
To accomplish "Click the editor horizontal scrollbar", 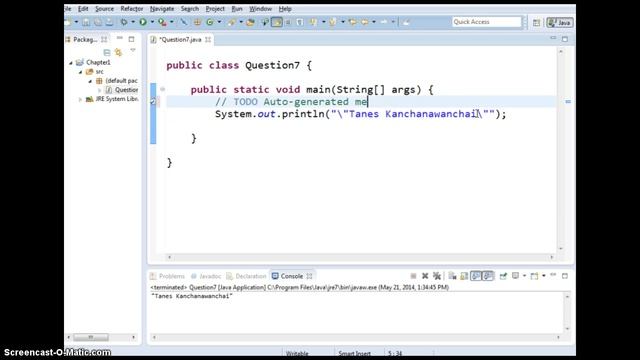I will [360, 257].
